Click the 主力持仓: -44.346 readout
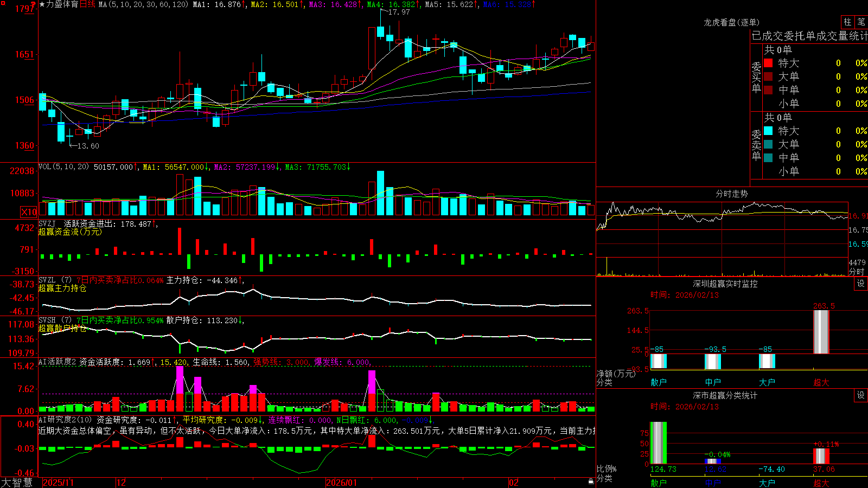Screen dimensions: 868x488 pos(202,280)
